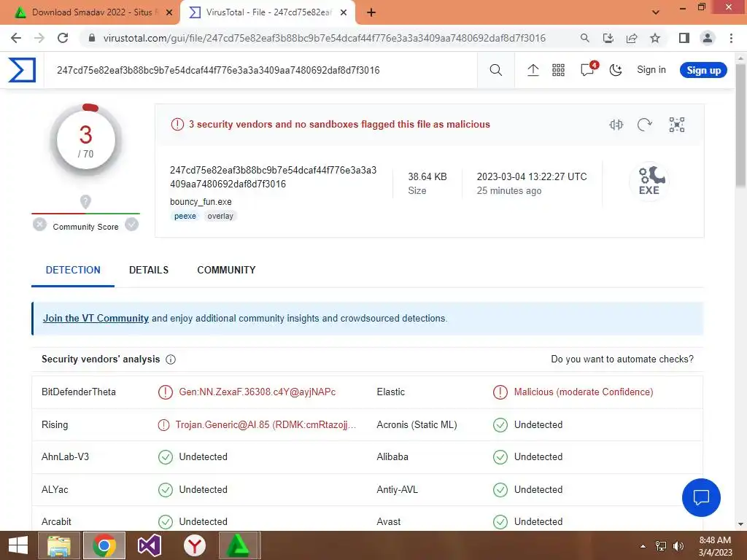Click the Acronis (Static ML) vendor name
747x560 pixels.
tap(417, 425)
